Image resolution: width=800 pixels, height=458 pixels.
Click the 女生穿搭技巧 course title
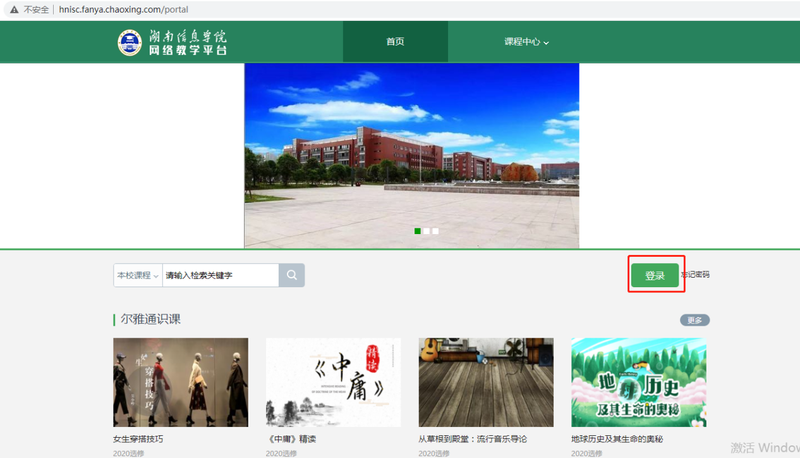[138, 439]
